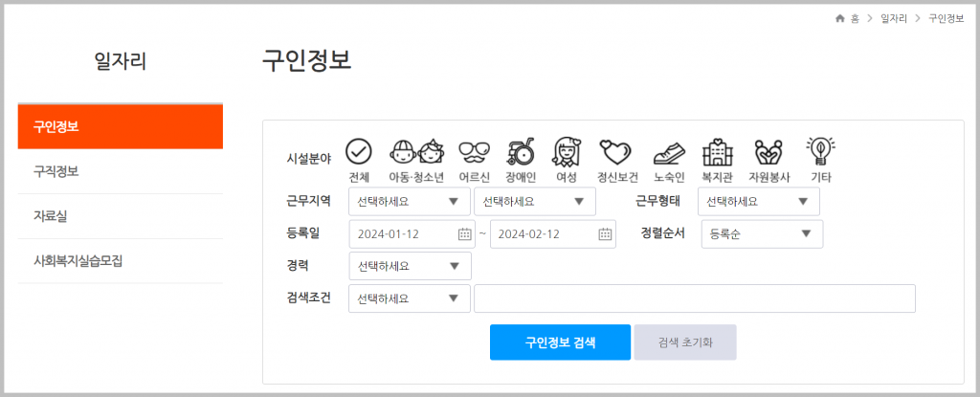Pick the 노숙인 shoe icon
This screenshot has height=397, width=980.
tap(669, 152)
